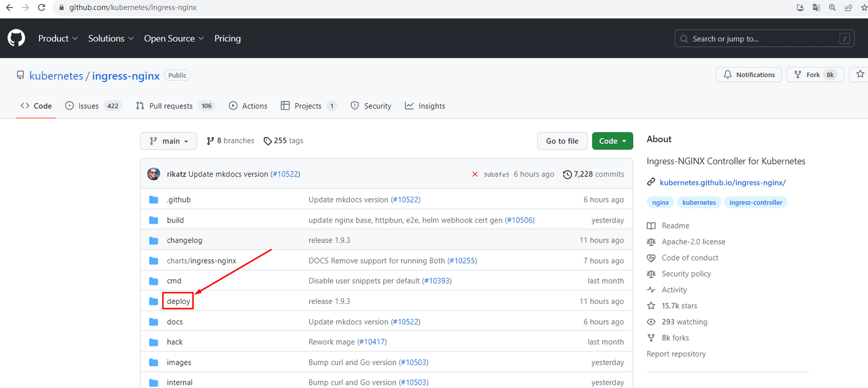Open kubernetes.github.io/ingress-nginx homepage link

723,182
